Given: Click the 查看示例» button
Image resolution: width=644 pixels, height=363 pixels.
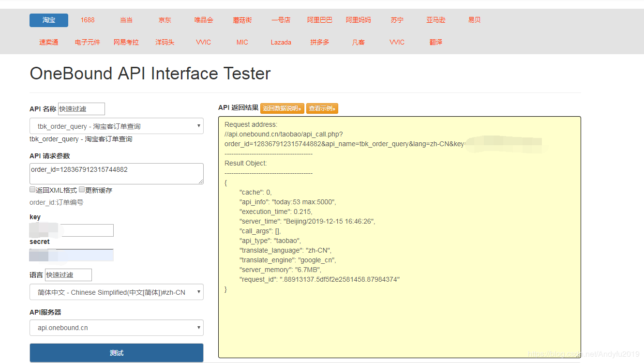Looking at the screenshot, I should (x=322, y=108).
